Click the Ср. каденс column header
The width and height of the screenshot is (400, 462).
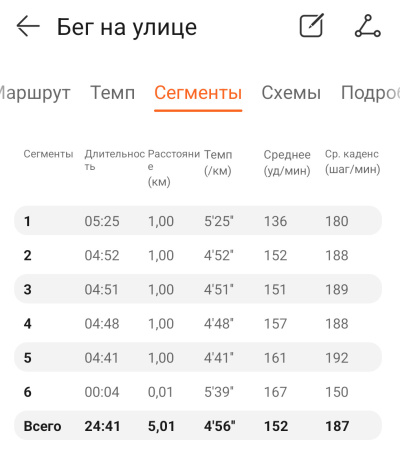(353, 162)
